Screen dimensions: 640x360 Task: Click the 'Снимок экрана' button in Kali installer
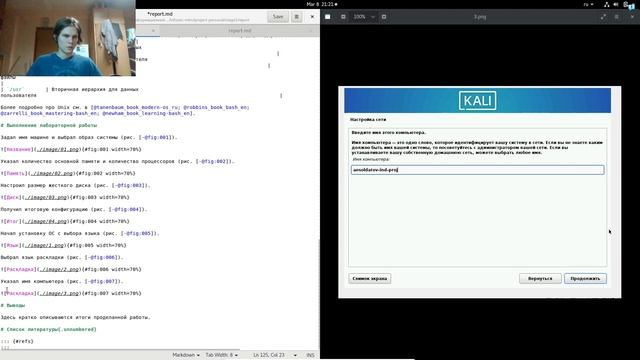tap(369, 278)
